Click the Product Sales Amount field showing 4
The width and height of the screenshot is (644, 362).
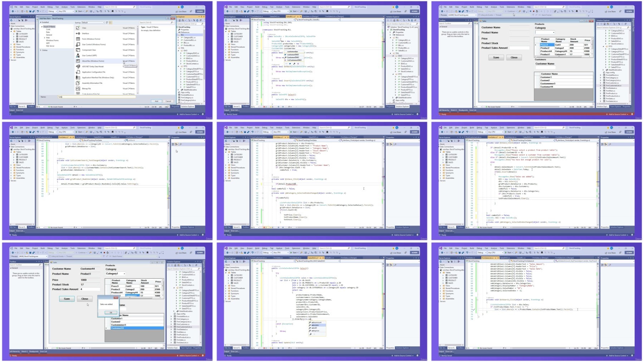[90, 289]
